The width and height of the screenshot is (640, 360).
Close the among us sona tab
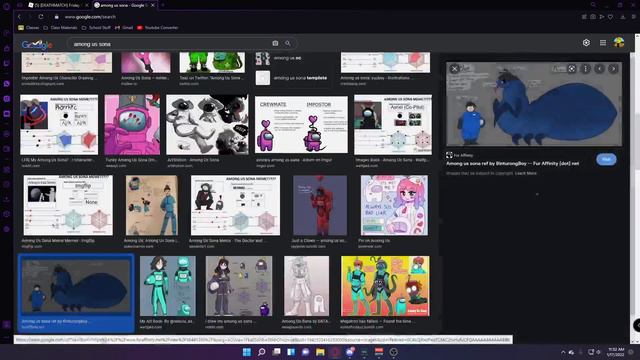pyautogui.click(x=153, y=5)
